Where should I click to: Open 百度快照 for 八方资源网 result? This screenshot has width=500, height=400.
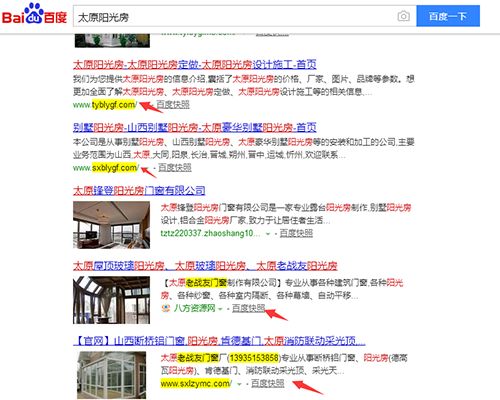pyautogui.click(x=249, y=308)
